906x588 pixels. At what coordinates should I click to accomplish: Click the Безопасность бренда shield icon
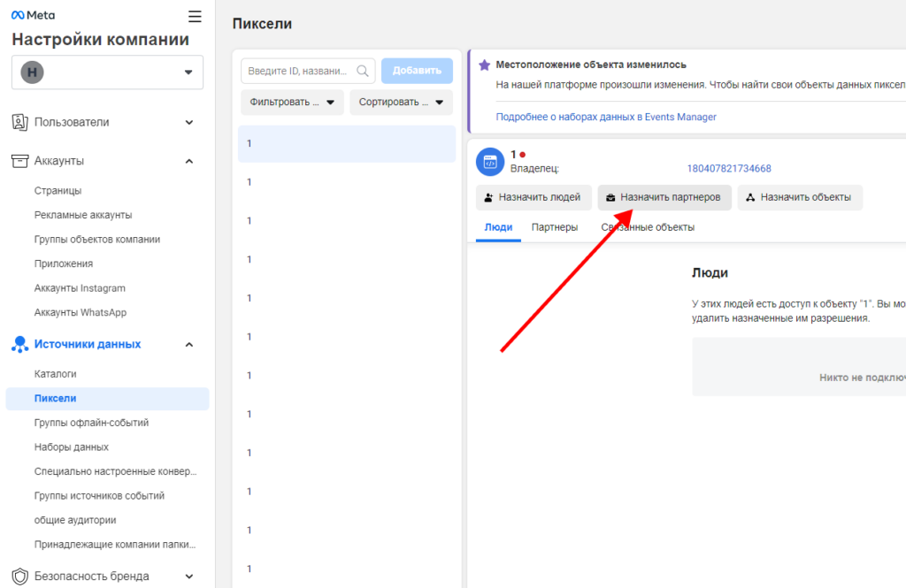click(19, 577)
